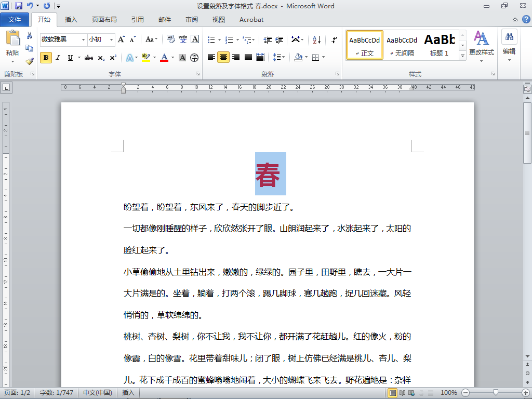This screenshot has height=399, width=532.
Task: Grow font size with large A icon
Action: coord(122,39)
